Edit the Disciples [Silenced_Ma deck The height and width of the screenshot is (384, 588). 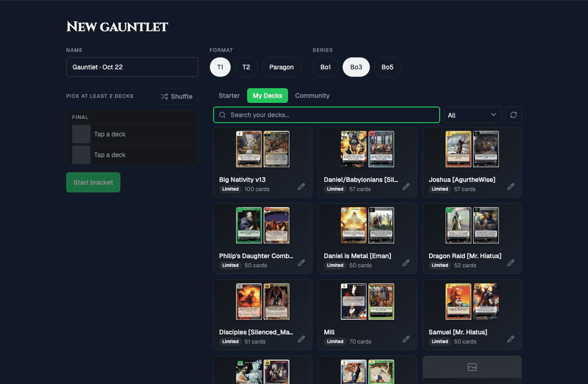coord(302,339)
